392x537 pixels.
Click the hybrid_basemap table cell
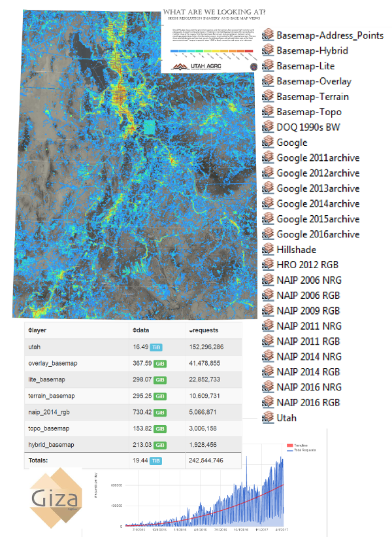76,445
